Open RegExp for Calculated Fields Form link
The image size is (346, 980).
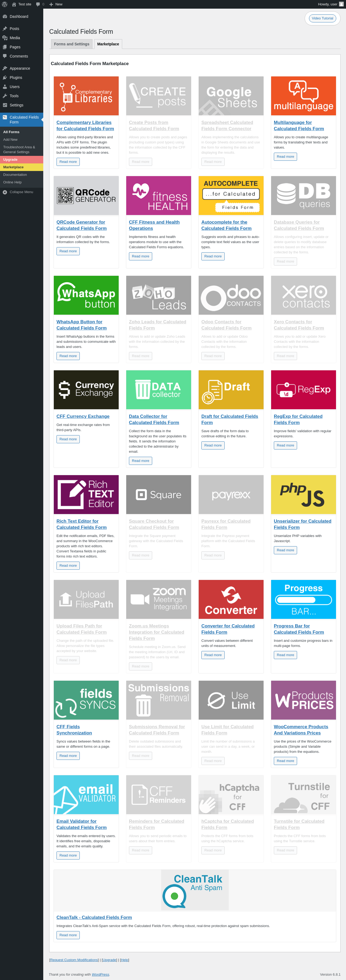pos(298,419)
